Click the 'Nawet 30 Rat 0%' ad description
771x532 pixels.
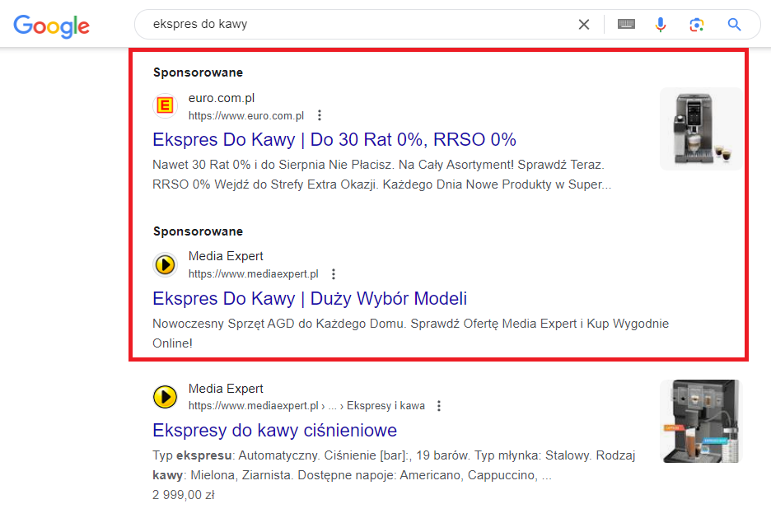(382, 175)
